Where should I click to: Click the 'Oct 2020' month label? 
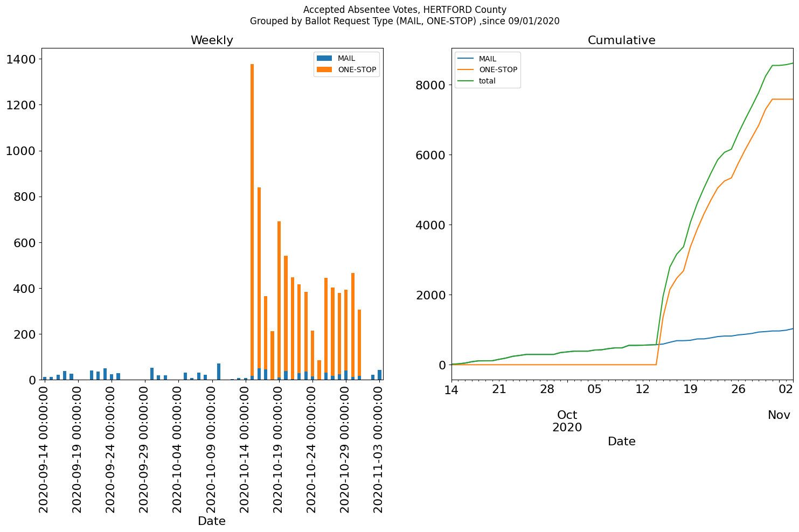(x=567, y=421)
